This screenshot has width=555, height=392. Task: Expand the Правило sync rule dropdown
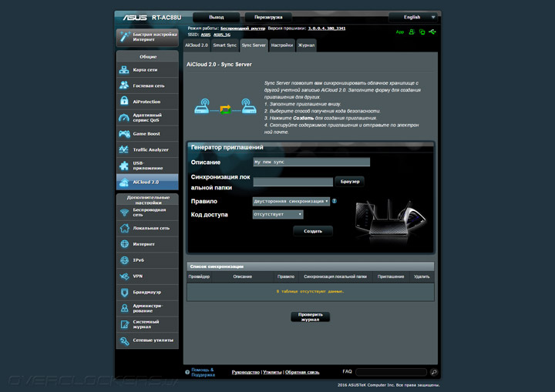pyautogui.click(x=291, y=201)
